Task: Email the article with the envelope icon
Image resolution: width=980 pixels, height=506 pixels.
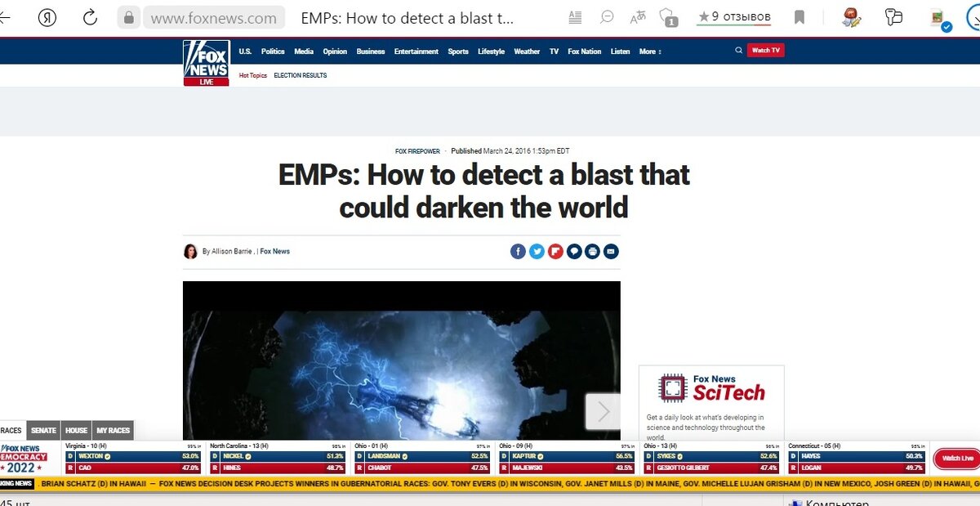Action: point(611,252)
